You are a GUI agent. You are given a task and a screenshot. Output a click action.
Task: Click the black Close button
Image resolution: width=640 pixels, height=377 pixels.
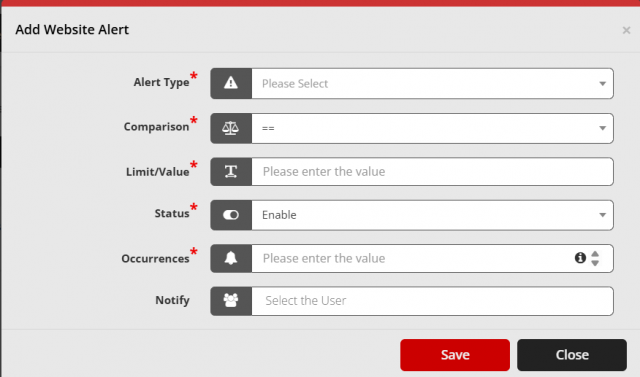click(x=571, y=355)
